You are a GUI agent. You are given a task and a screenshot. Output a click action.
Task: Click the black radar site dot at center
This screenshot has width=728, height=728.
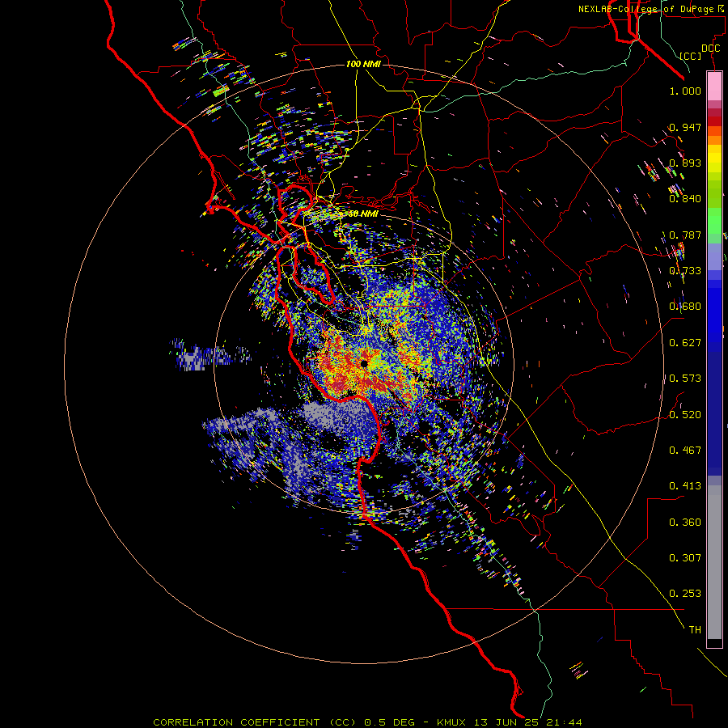click(364, 363)
